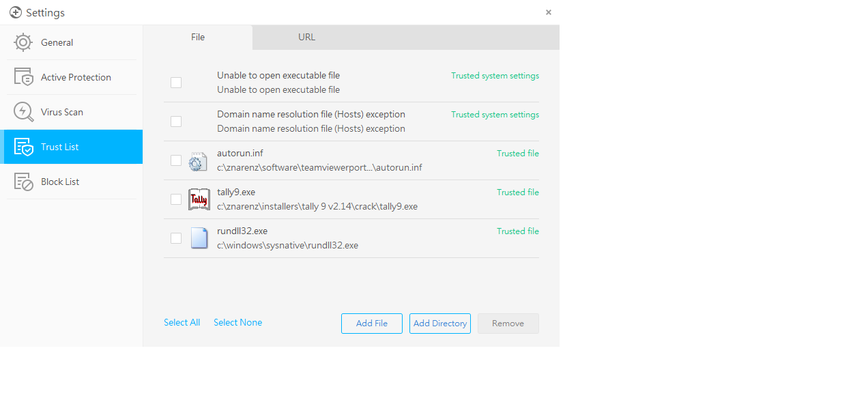Click the autorun.inf file icon
The image size is (868, 415).
198,161
